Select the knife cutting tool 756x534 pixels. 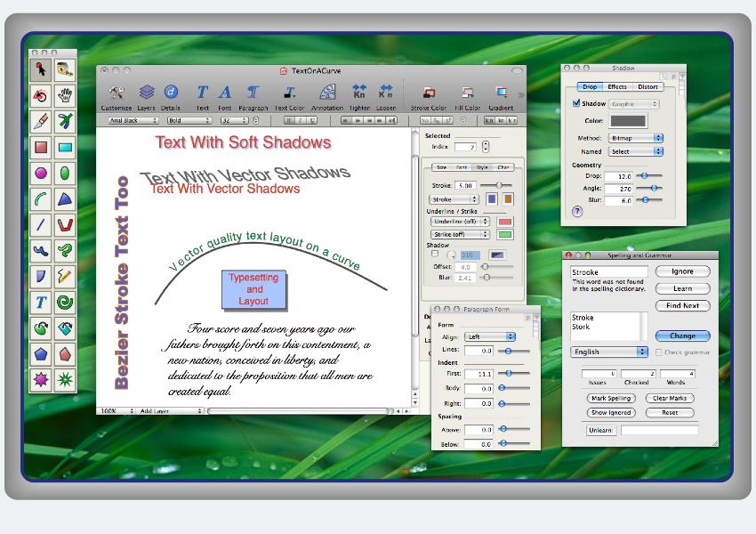tap(41, 122)
